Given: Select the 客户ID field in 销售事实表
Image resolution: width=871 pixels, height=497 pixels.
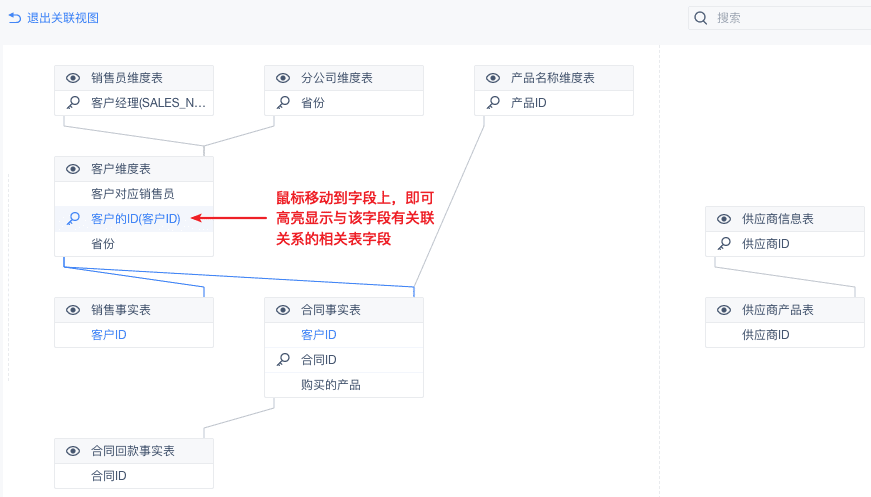Looking at the screenshot, I should (109, 335).
